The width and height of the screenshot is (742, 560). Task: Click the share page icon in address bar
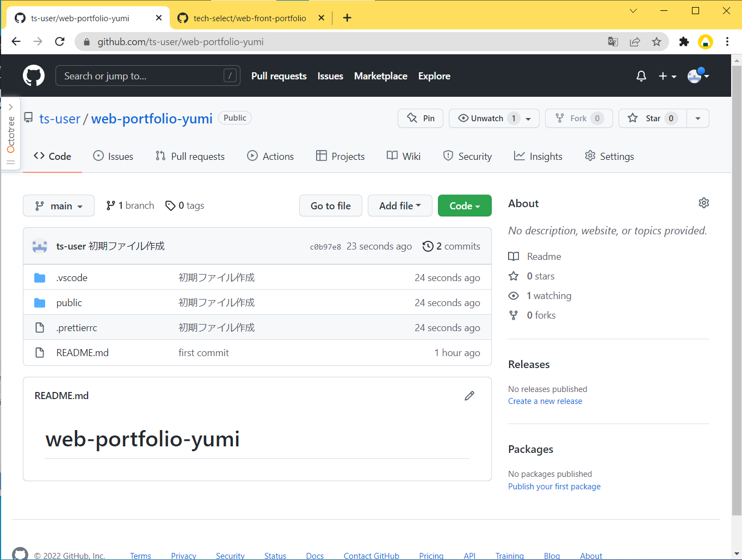635,42
